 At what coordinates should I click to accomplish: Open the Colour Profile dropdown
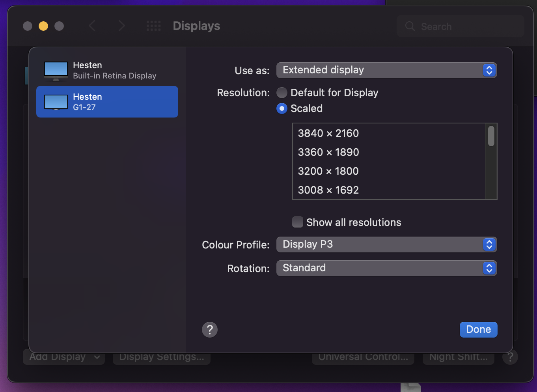point(386,245)
